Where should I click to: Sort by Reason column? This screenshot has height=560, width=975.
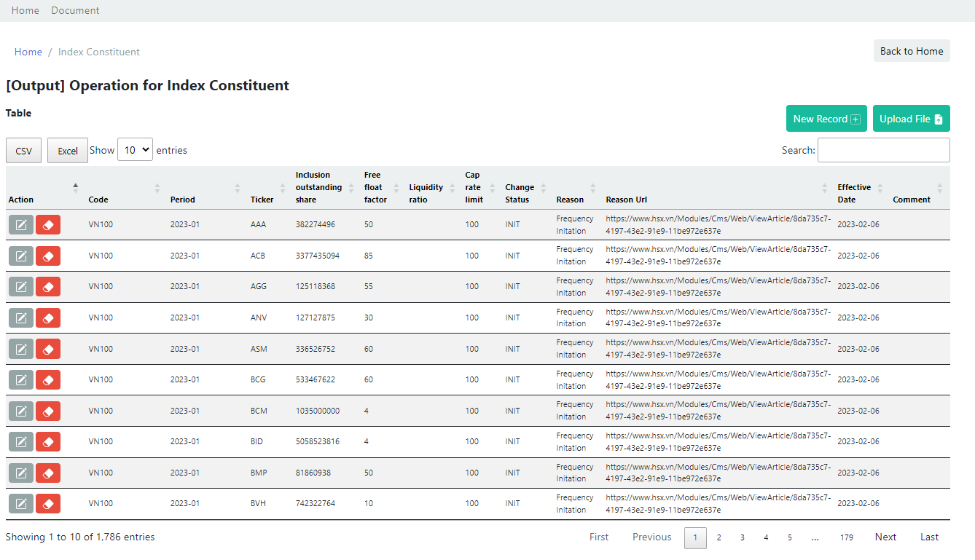(x=579, y=188)
